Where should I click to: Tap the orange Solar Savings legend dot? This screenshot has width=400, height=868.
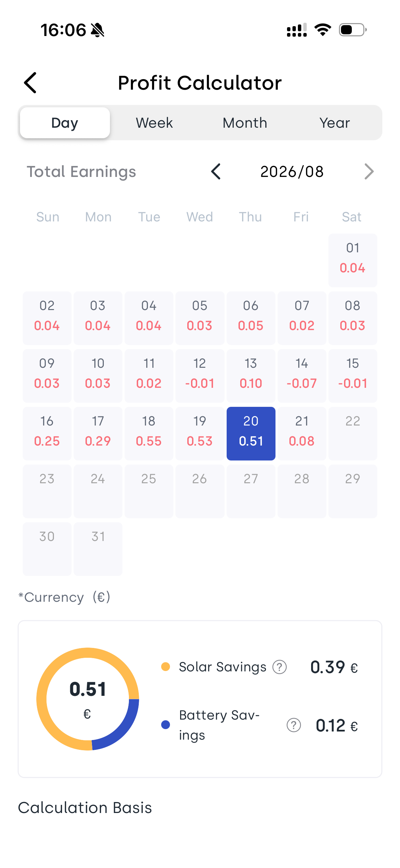[166, 667]
